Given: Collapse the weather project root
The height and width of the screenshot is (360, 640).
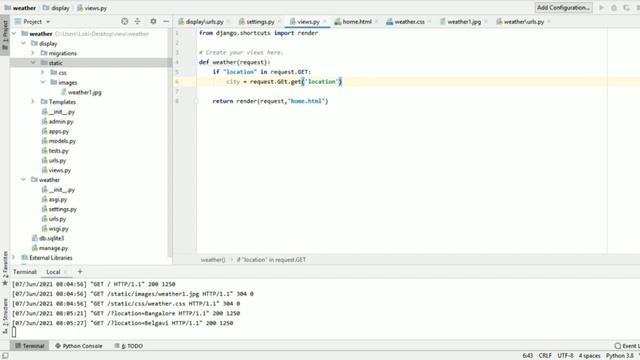Looking at the screenshot, I should coord(14,33).
